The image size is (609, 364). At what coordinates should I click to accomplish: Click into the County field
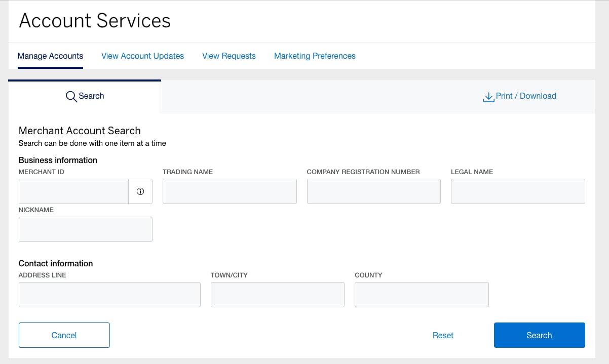point(422,295)
